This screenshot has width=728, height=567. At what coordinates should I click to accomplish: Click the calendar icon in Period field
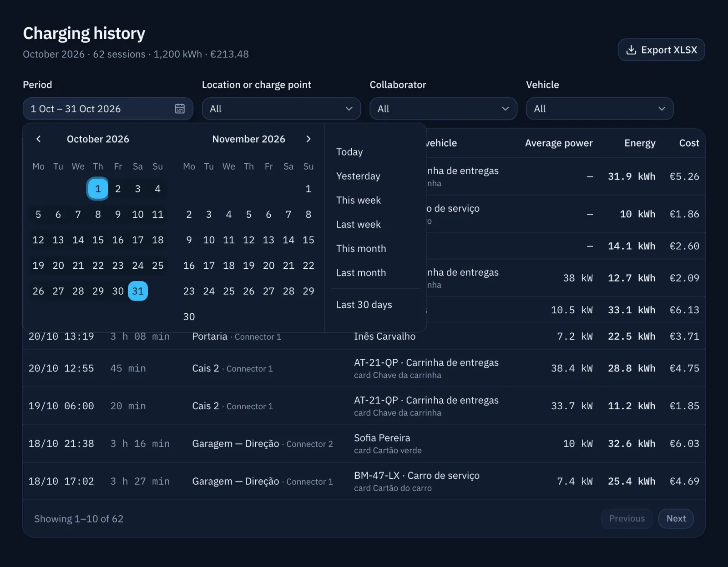click(180, 109)
